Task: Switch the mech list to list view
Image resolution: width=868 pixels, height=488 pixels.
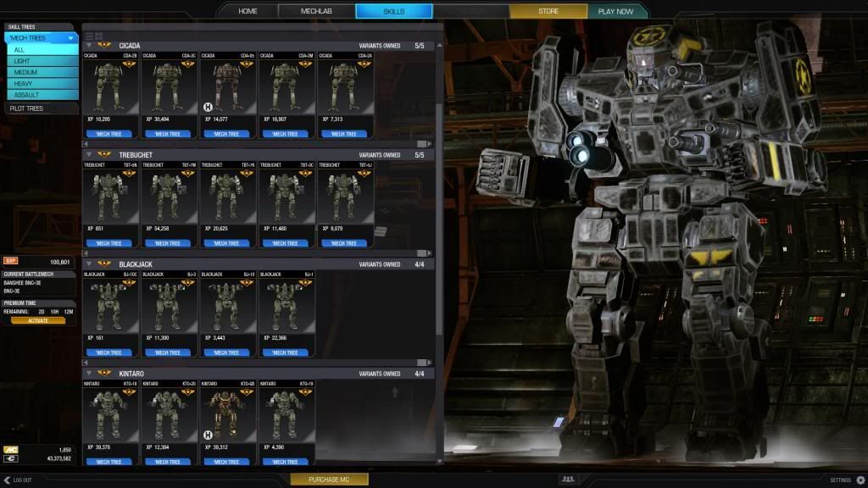Action: (x=89, y=36)
